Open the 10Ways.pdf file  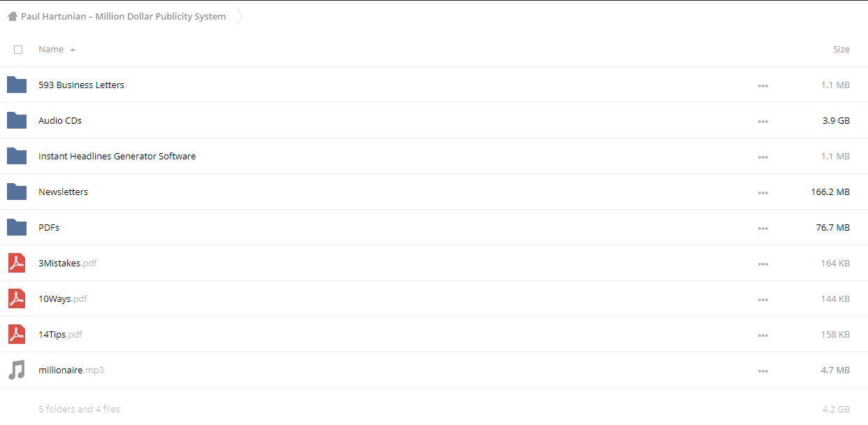63,298
